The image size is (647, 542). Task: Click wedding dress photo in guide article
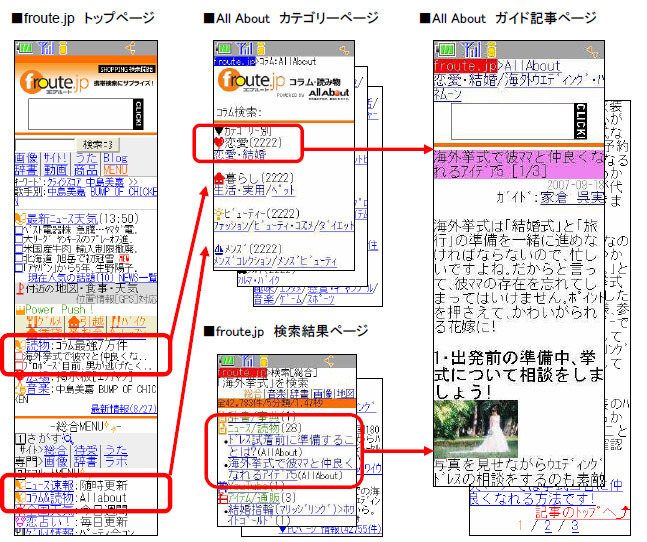[x=476, y=428]
